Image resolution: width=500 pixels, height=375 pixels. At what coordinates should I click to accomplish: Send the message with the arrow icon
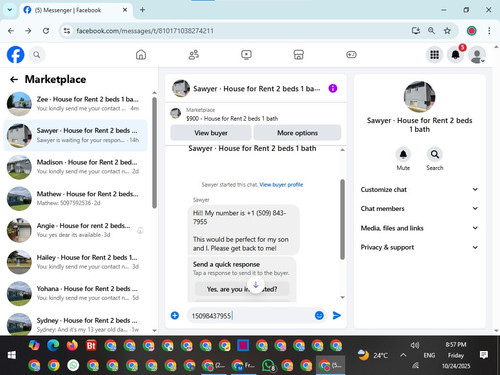coord(337,315)
